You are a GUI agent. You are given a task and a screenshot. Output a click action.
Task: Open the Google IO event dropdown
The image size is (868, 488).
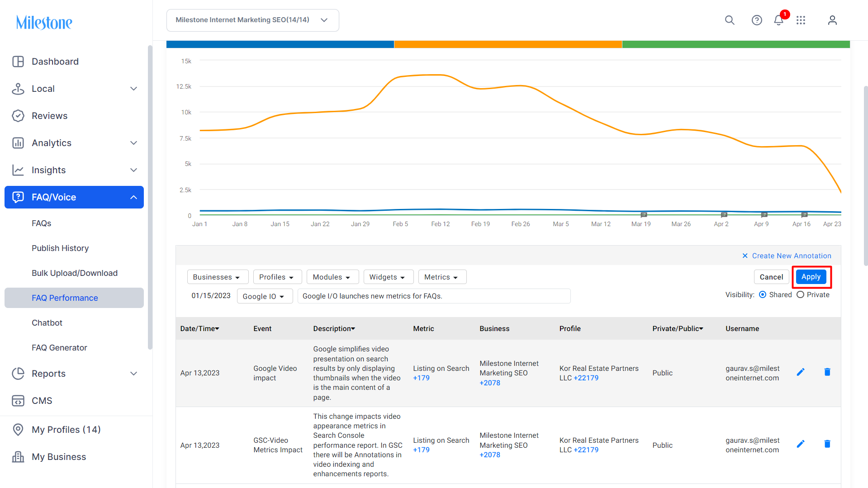click(x=265, y=297)
